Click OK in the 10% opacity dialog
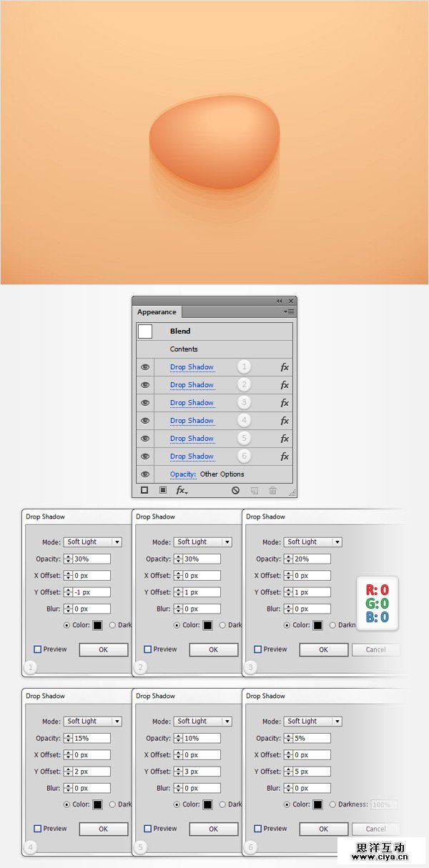The image size is (429, 868). click(x=213, y=829)
